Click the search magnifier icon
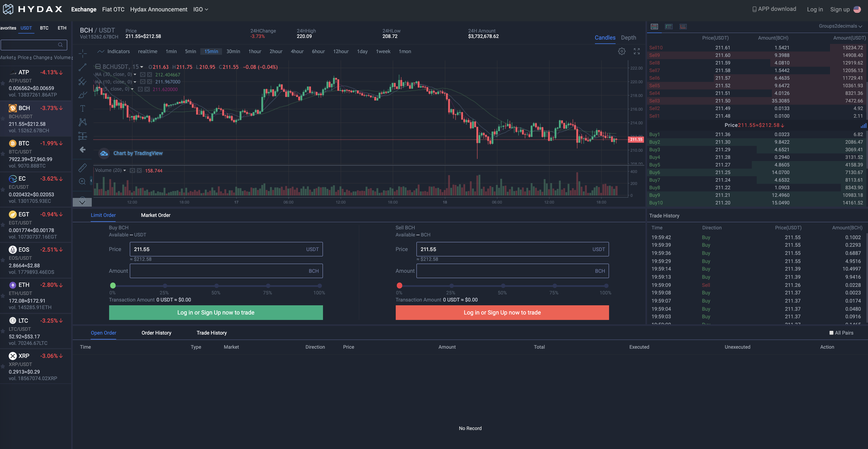 coord(60,45)
